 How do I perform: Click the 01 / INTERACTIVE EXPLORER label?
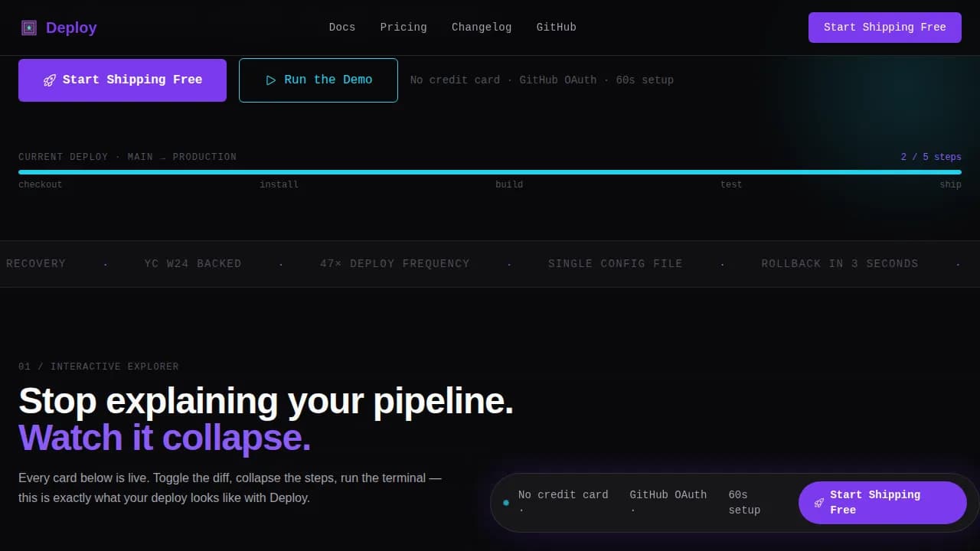point(99,367)
